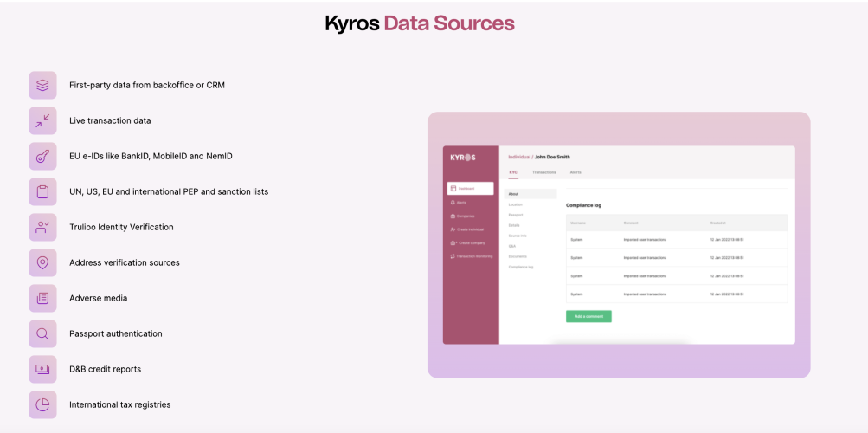Select the About section
This screenshot has height=433, width=868.
pos(530,194)
